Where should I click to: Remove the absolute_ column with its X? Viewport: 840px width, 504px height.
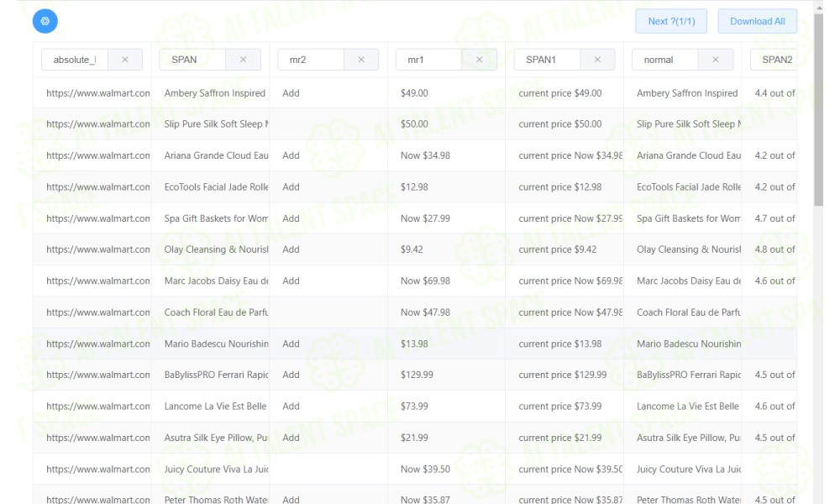pyautogui.click(x=125, y=60)
